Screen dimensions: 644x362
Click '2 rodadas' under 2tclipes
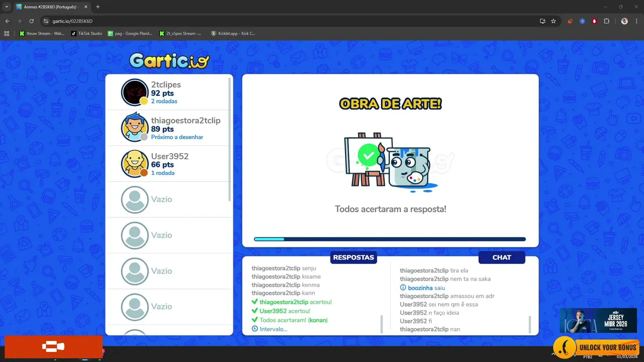tap(164, 101)
